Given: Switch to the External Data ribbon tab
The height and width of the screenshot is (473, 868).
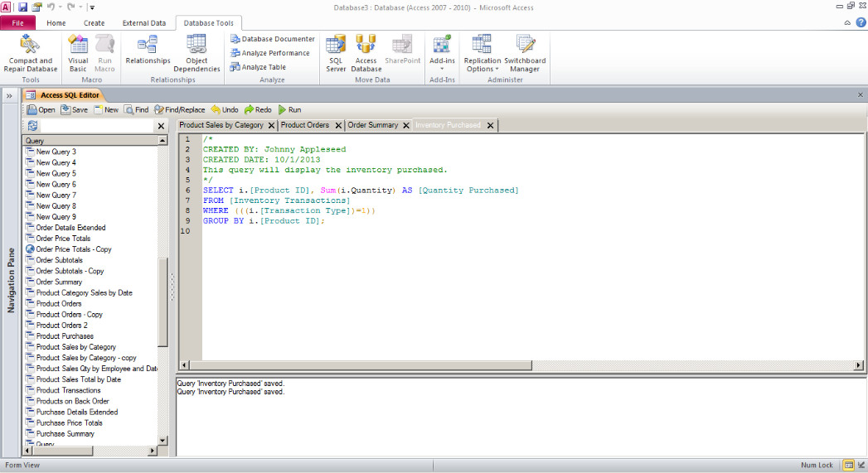Looking at the screenshot, I should pyautogui.click(x=144, y=23).
